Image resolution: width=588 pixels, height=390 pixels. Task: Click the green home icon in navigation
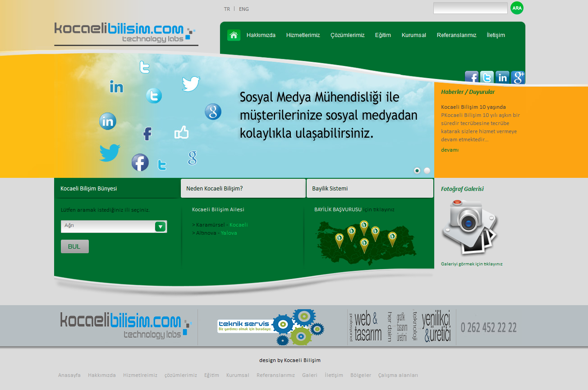(234, 35)
